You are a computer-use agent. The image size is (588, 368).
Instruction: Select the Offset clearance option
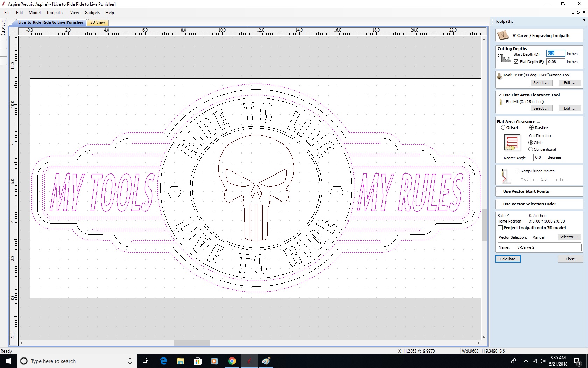click(x=503, y=128)
